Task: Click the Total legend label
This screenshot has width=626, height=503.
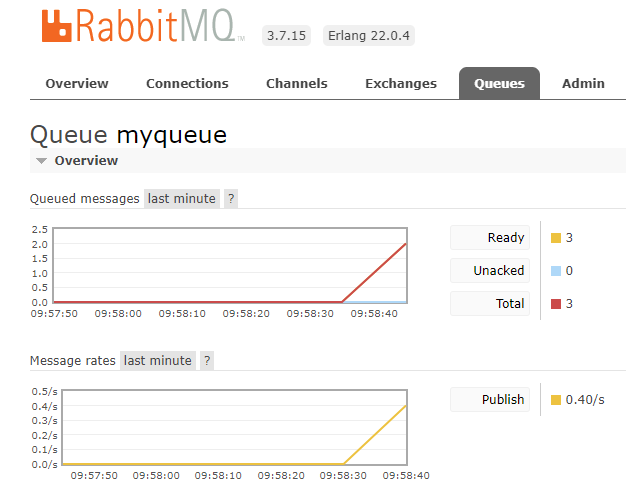Action: point(490,304)
